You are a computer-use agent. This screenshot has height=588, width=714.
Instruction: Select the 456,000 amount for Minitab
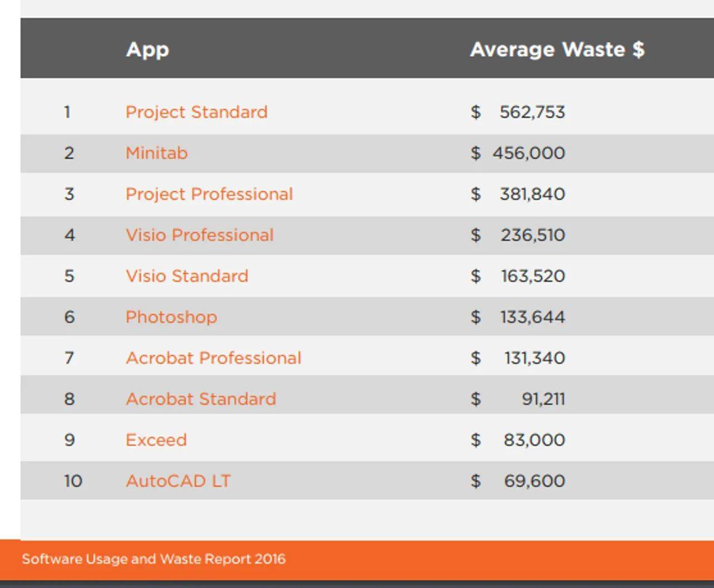(529, 153)
